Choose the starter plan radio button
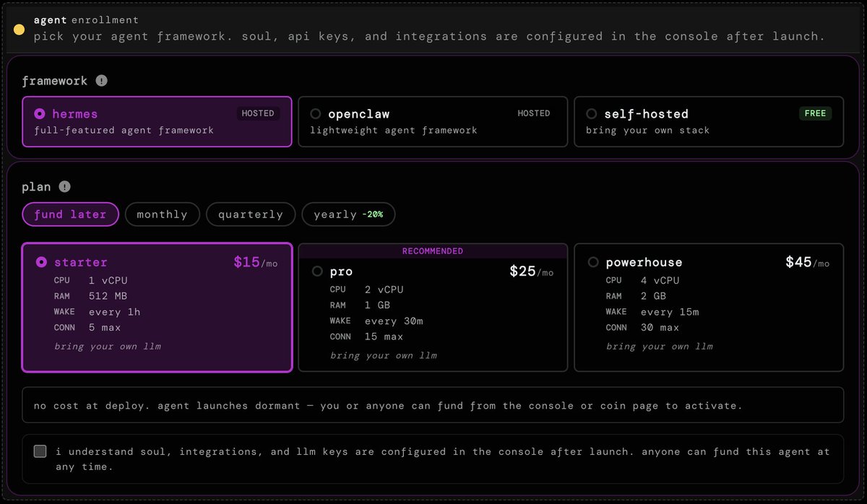 41,262
